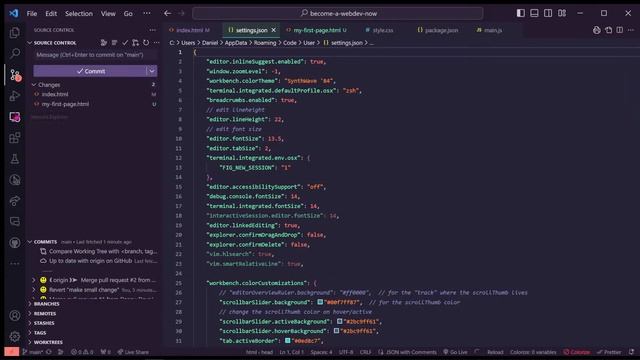Switch to the package.json tab
The image size is (640, 360).
pyautogui.click(x=438, y=30)
